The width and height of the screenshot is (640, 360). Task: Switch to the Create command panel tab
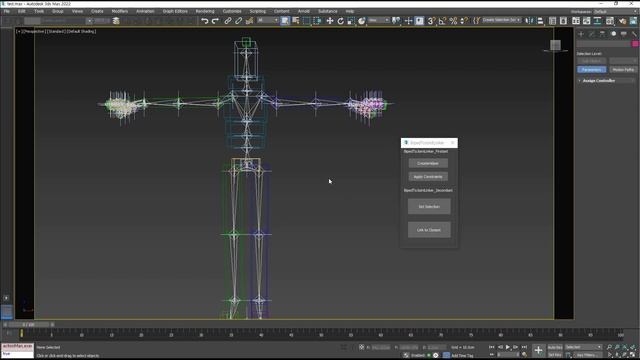click(581, 34)
